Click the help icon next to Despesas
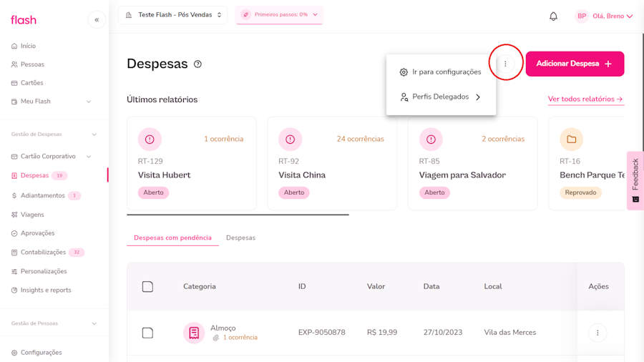Screen dimensions: 644x362 click(x=197, y=64)
